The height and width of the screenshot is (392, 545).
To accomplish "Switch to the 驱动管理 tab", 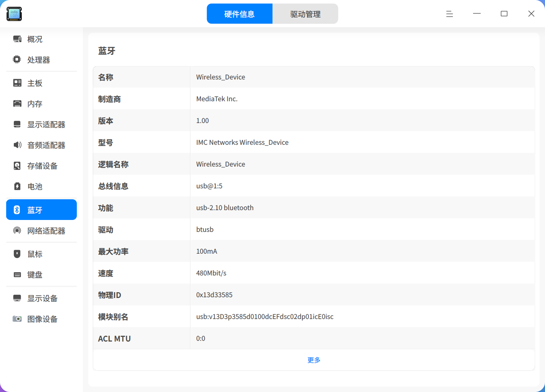I will point(305,14).
